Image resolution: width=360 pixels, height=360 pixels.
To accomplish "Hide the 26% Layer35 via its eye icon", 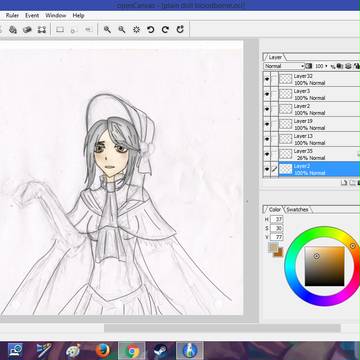I will (267, 154).
